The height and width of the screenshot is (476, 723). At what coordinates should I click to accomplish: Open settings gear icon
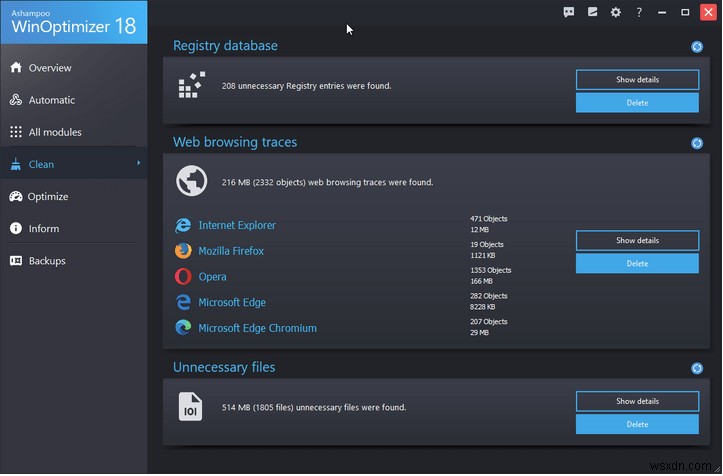pos(616,12)
